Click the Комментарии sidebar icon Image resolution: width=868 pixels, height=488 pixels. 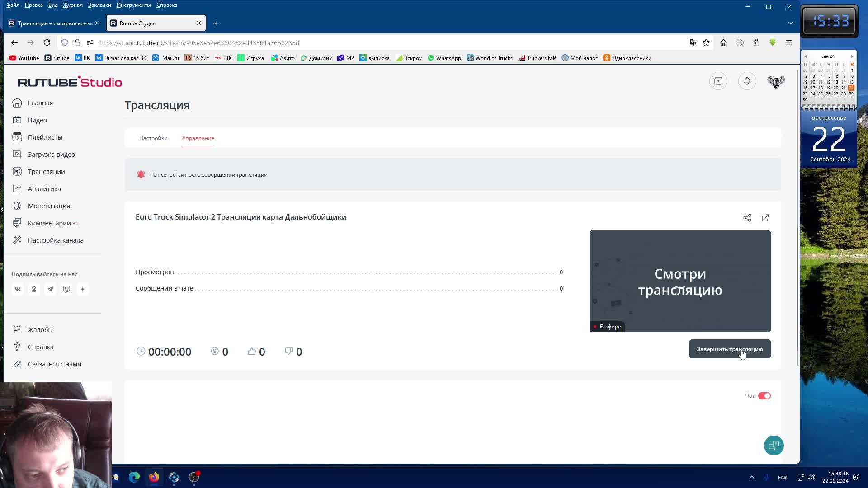click(17, 223)
